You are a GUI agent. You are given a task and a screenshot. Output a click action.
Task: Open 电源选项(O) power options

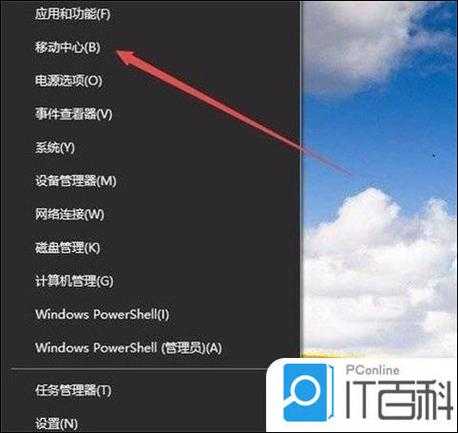[x=69, y=81]
